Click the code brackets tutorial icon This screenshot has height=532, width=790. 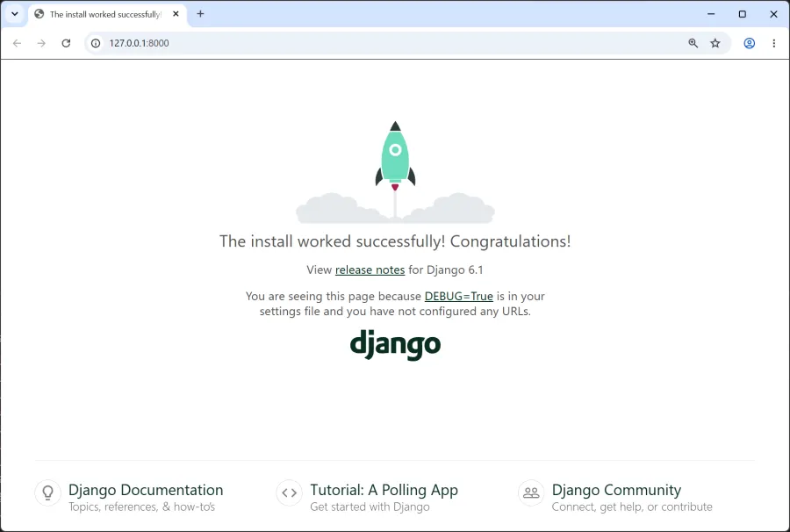289,492
